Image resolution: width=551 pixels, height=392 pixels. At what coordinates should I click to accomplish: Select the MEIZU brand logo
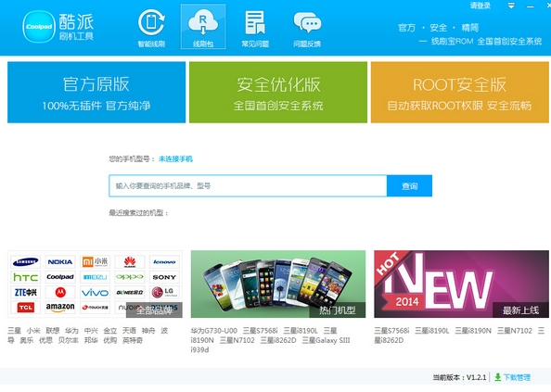click(x=95, y=277)
